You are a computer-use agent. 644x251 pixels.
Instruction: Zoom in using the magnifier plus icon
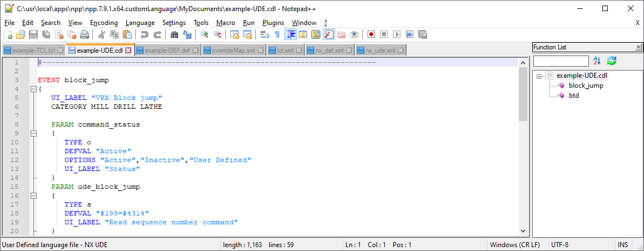pyautogui.click(x=204, y=34)
